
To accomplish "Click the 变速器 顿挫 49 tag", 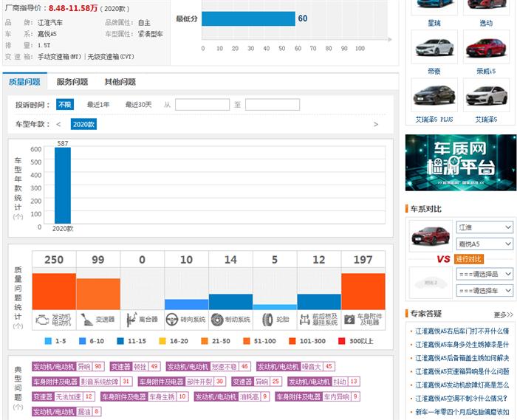I will coord(135,366).
